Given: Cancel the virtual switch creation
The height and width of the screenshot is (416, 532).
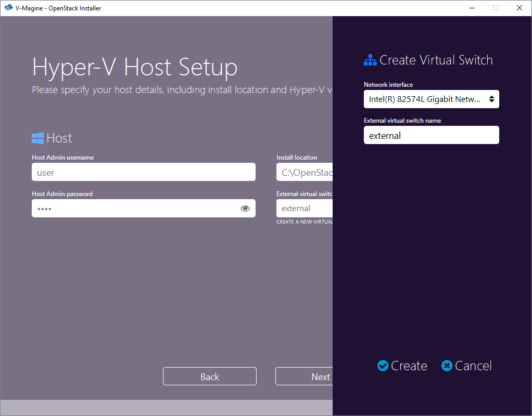Looking at the screenshot, I should (466, 366).
